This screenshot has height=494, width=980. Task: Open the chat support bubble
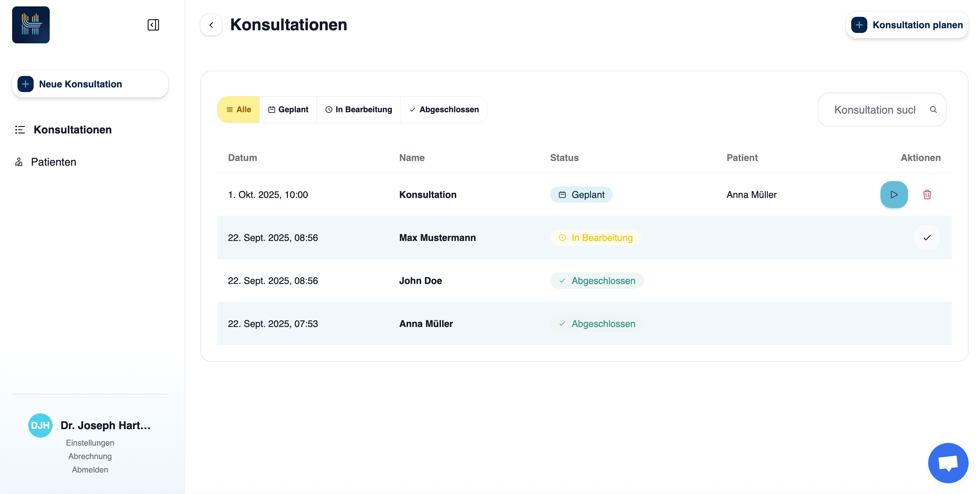click(x=948, y=462)
